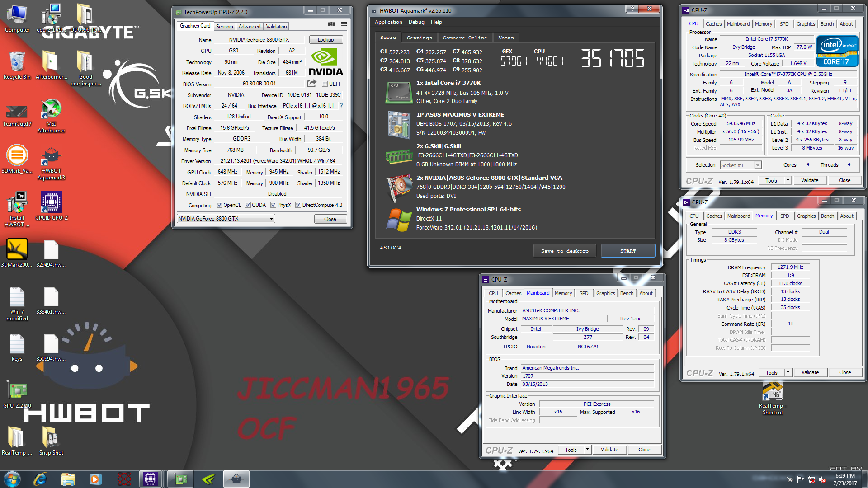
Task: Open Tools dropdown arrow in CPU-Z Mainboard window
Action: (587, 450)
